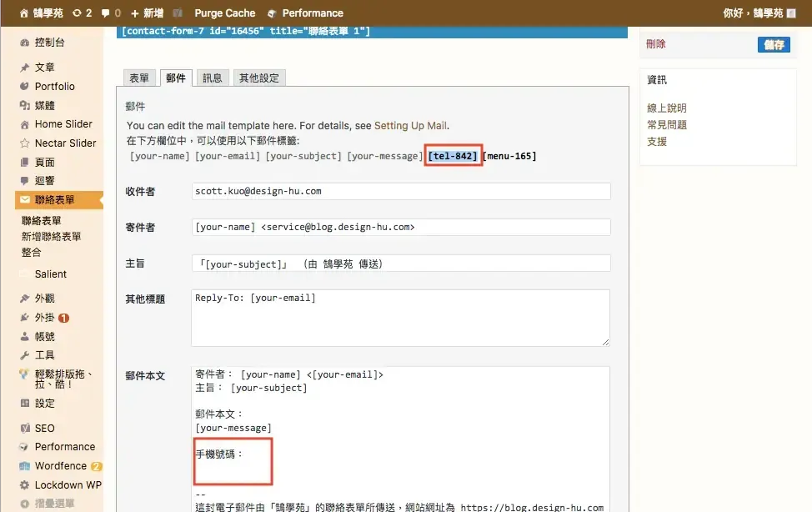Click the 摺疊選單 collapse arrow icon
The height and width of the screenshot is (512, 812).
coord(24,504)
